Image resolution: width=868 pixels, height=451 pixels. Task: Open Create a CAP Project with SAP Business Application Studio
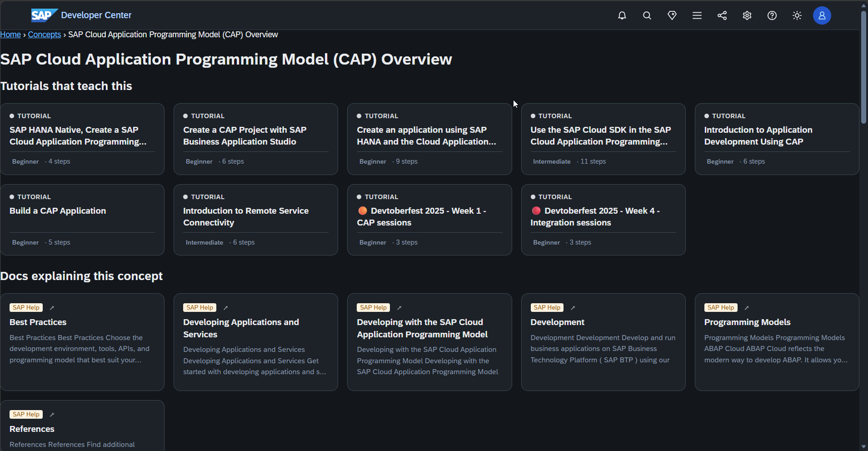245,136
